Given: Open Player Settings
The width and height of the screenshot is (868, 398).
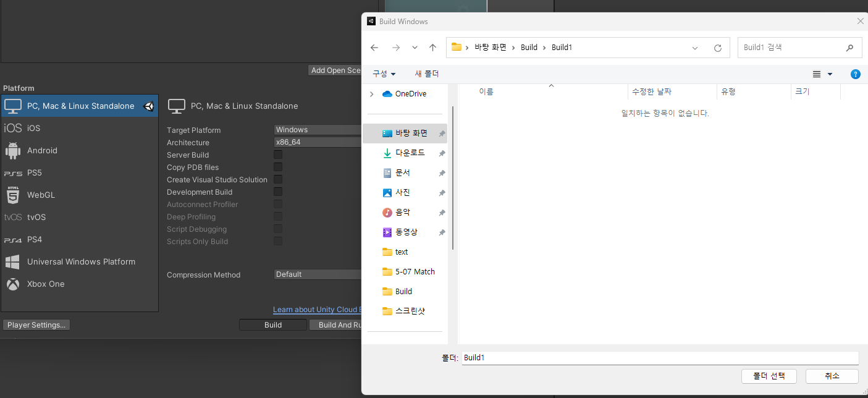Looking at the screenshot, I should (x=36, y=325).
